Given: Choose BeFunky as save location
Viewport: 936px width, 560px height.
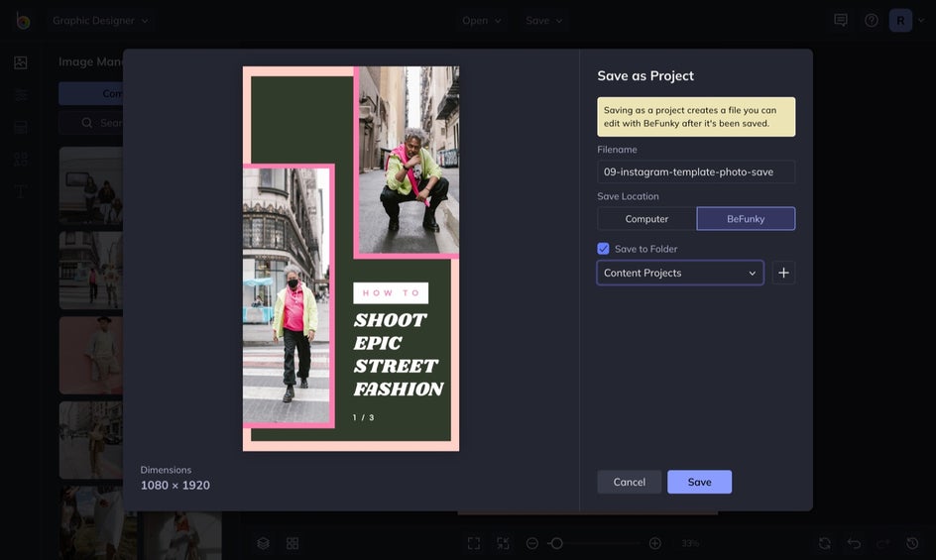Looking at the screenshot, I should click(746, 219).
